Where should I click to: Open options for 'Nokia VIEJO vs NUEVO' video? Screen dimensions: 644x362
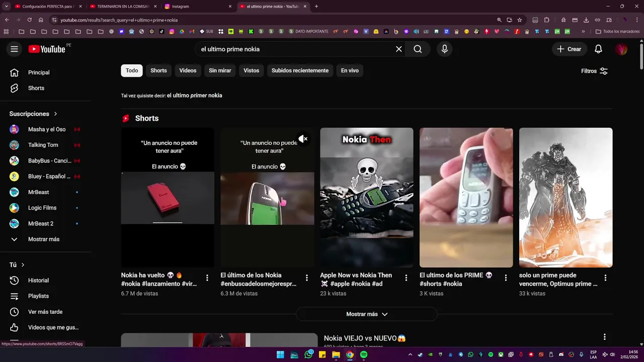[x=604, y=337]
